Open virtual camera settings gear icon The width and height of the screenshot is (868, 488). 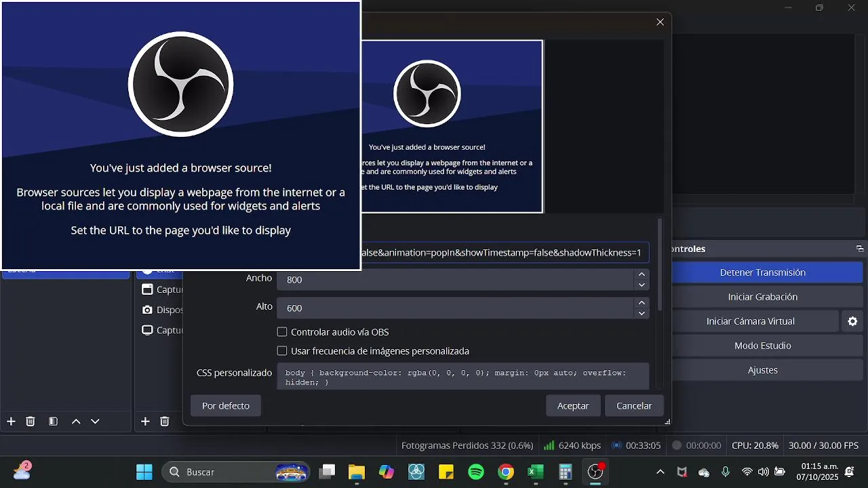click(x=852, y=321)
